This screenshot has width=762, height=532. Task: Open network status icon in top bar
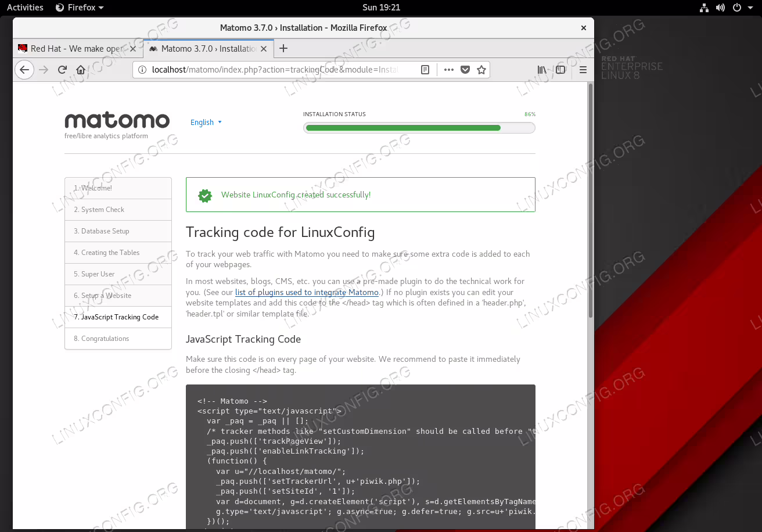(704, 8)
